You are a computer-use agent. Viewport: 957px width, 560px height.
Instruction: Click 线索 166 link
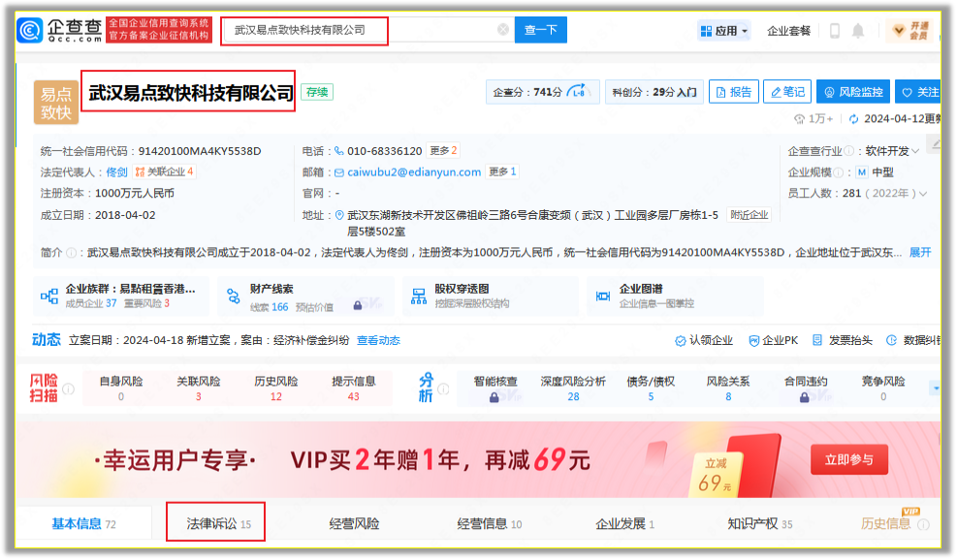(x=270, y=307)
